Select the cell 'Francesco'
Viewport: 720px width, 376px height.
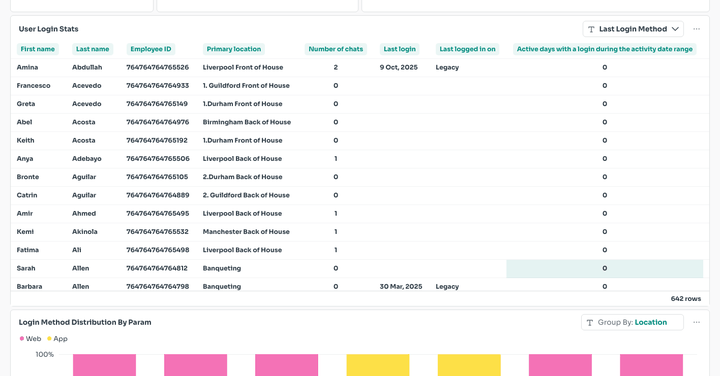34,86
